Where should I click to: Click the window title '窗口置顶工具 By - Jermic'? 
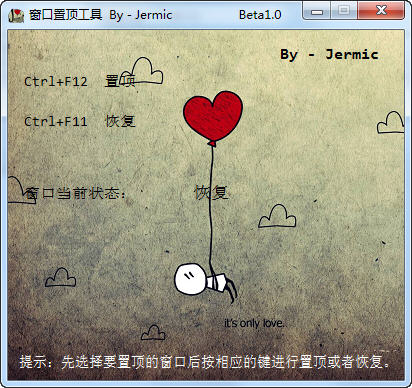pos(100,15)
